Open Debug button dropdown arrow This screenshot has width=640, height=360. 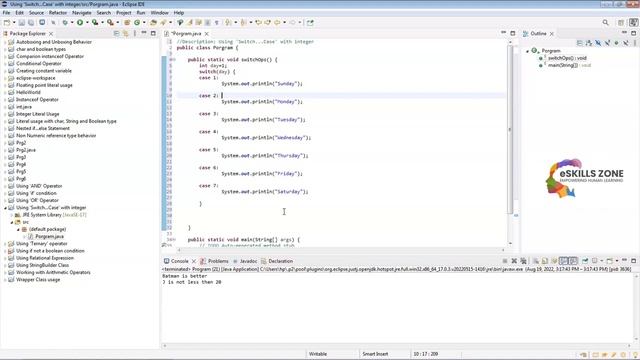point(72,22)
